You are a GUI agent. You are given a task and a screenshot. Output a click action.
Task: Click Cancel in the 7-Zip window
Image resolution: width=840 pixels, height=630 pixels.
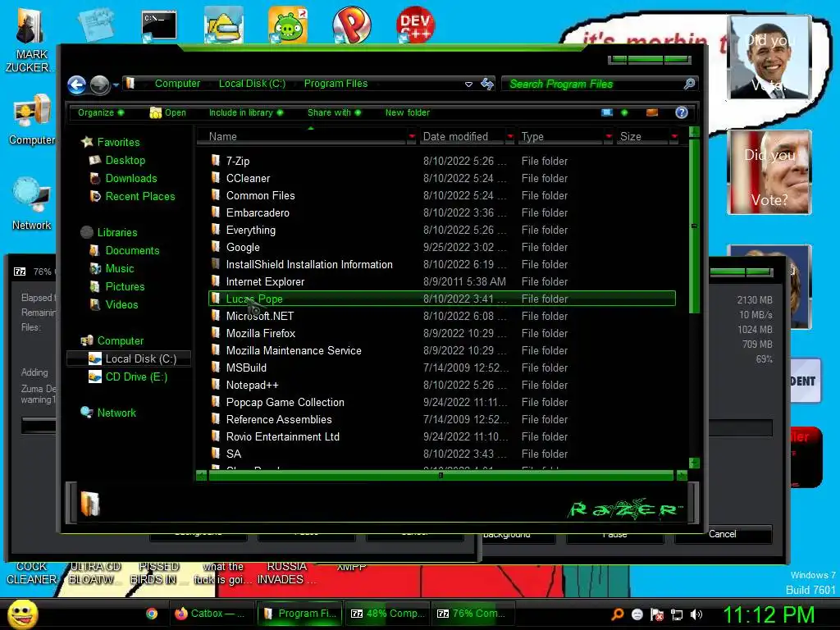pyautogui.click(x=724, y=534)
